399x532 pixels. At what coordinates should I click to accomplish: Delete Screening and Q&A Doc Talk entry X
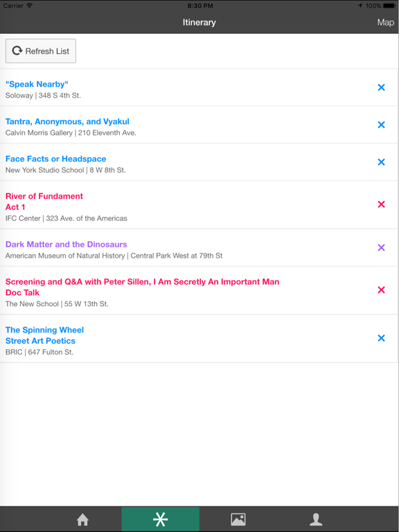[381, 290]
